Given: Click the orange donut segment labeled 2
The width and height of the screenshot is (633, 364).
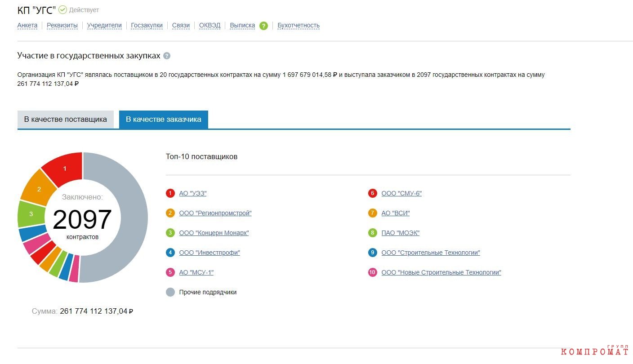Looking at the screenshot, I should 39,189.
